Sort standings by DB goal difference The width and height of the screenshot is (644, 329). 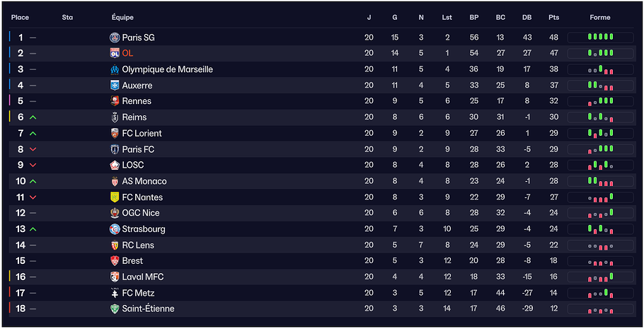(527, 18)
